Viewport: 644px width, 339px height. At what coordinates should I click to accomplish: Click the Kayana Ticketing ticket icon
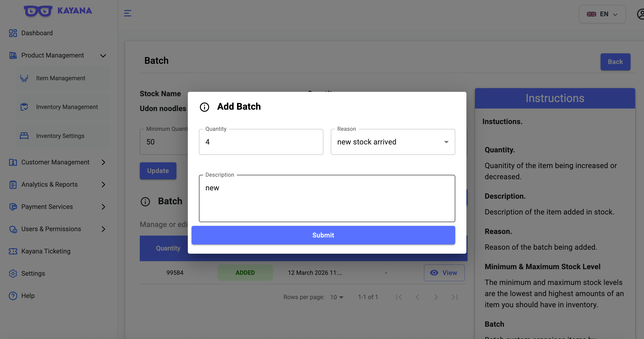tap(13, 251)
